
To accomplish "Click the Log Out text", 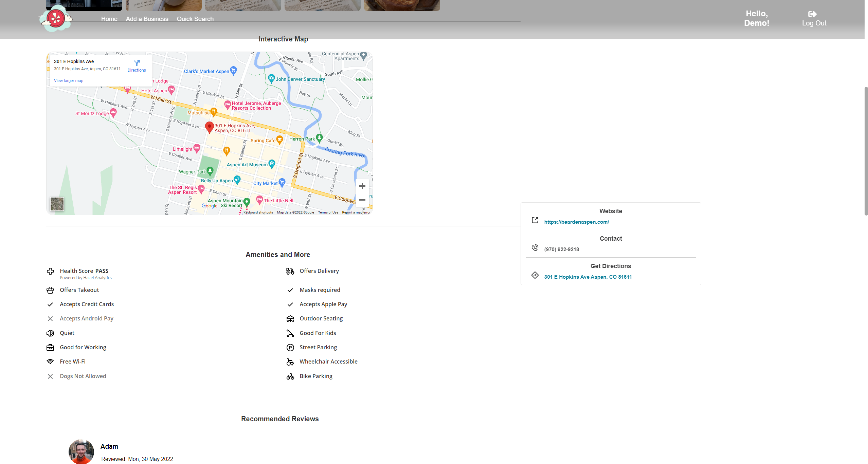I will tap(814, 23).
